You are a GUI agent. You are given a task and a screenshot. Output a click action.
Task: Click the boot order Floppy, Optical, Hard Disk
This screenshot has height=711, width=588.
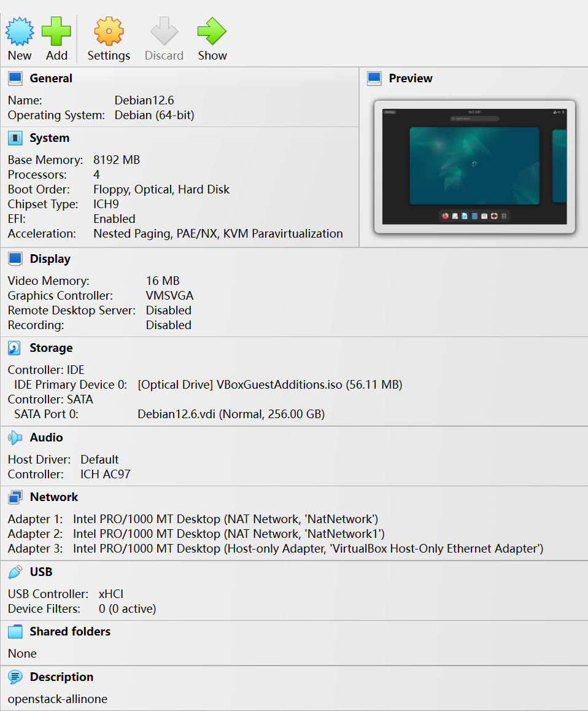point(161,190)
